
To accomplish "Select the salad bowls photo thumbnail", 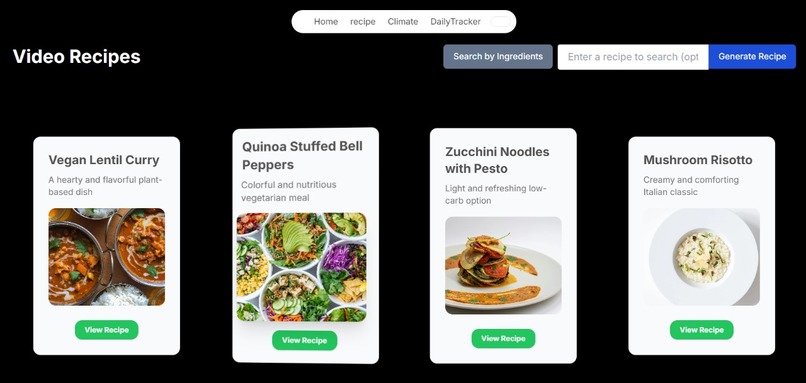I will [x=302, y=267].
